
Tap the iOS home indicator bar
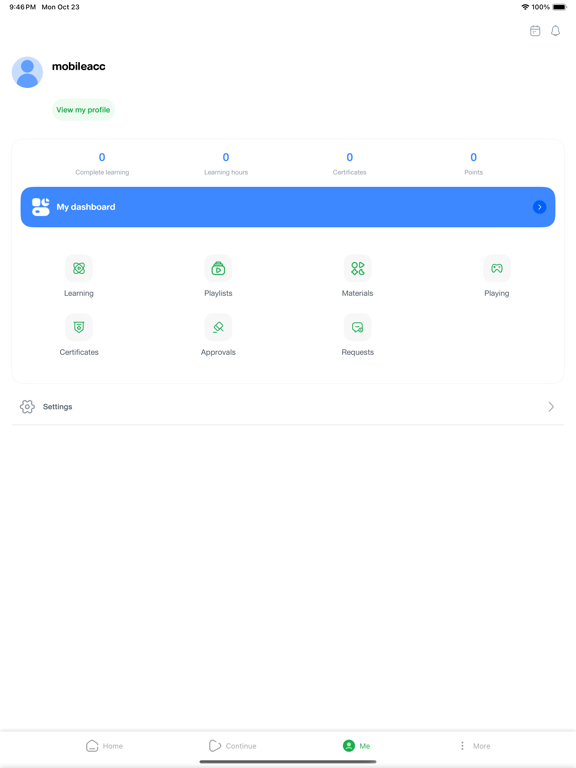tap(288, 762)
